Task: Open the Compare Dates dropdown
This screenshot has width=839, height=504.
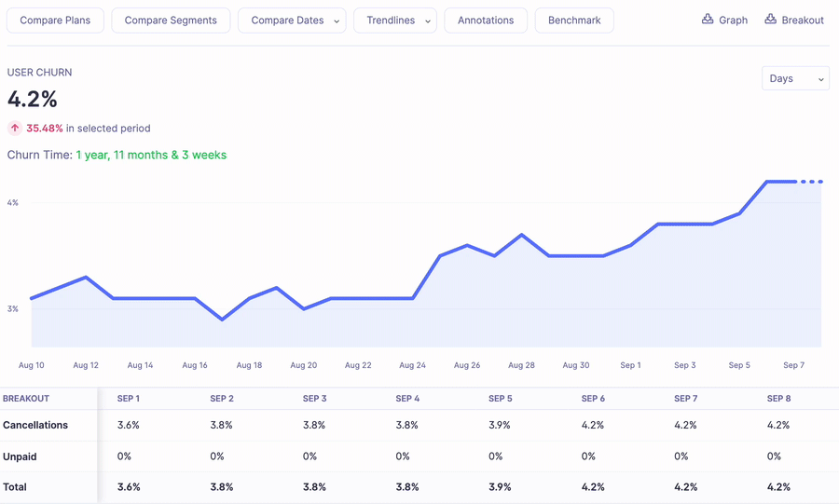Action: [292, 20]
